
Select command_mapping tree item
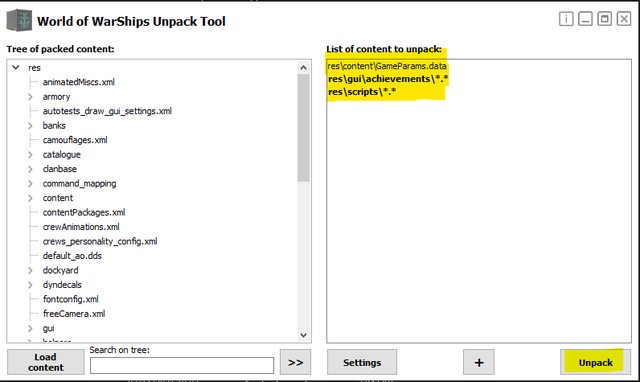[x=80, y=184]
